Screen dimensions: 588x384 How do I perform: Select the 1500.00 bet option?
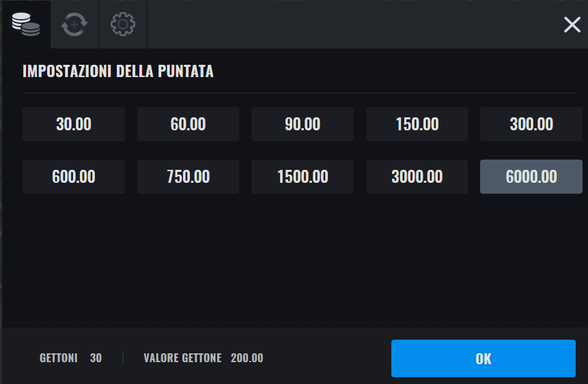pyautogui.click(x=303, y=177)
